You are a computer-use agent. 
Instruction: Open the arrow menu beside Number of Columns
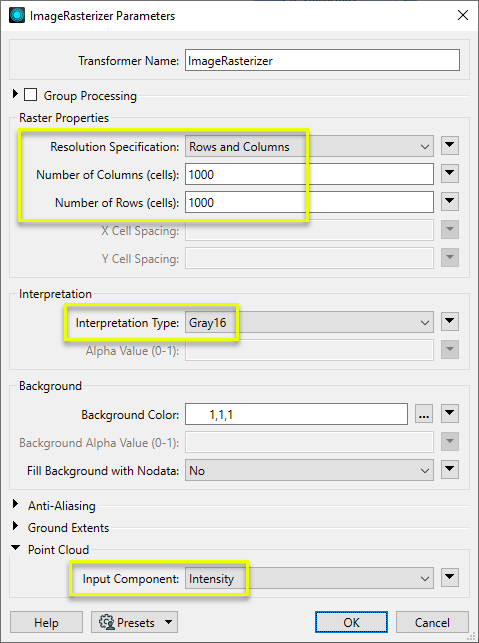click(450, 174)
